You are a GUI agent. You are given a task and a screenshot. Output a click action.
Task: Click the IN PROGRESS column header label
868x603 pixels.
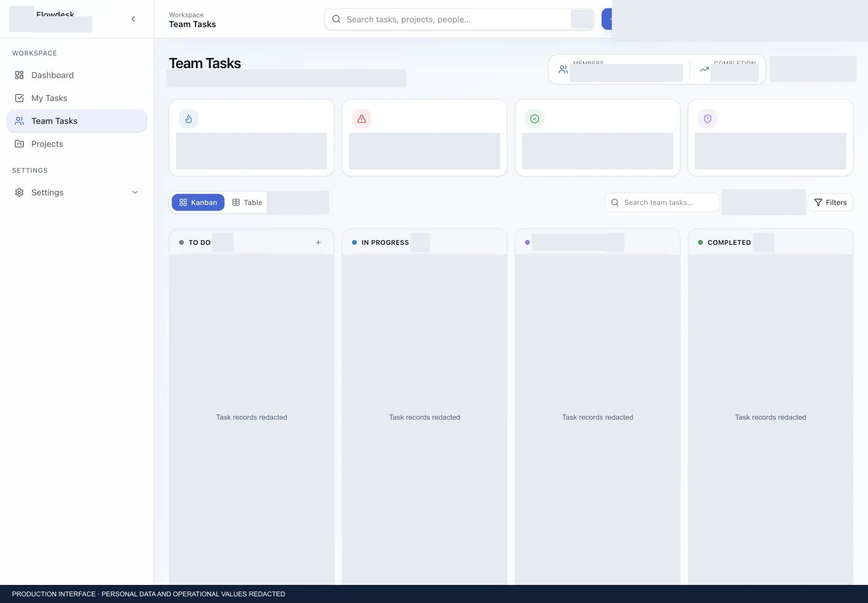(x=385, y=242)
